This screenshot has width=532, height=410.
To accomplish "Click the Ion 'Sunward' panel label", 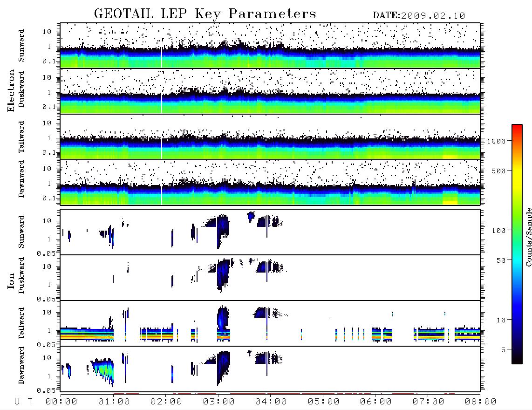I will point(21,232).
